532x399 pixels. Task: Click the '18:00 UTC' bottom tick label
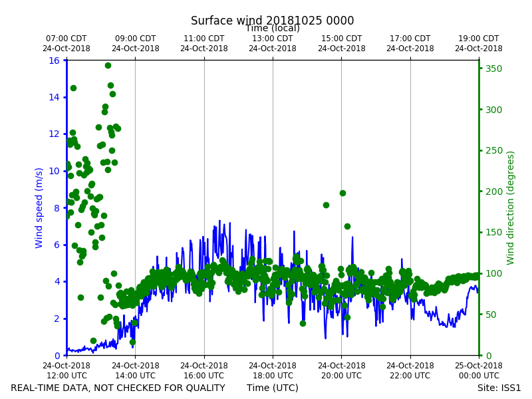(273, 376)
